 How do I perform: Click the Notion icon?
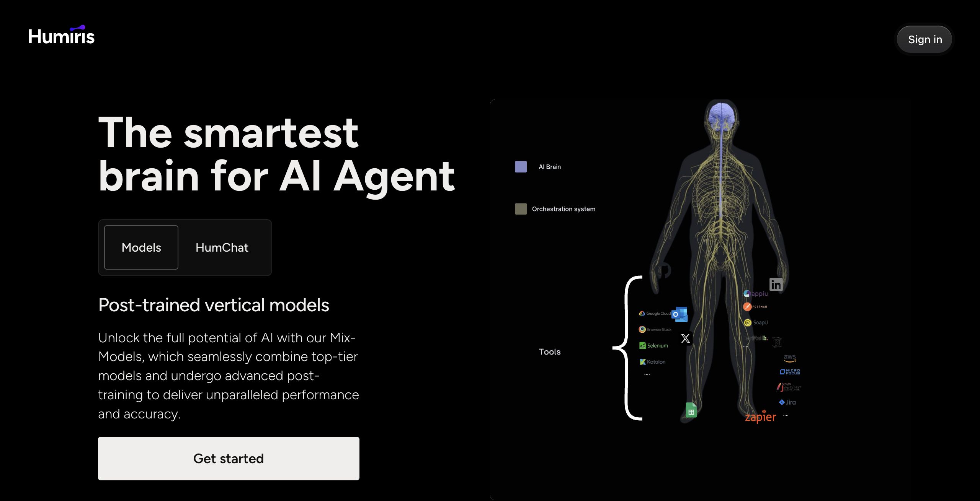pyautogui.click(x=777, y=342)
